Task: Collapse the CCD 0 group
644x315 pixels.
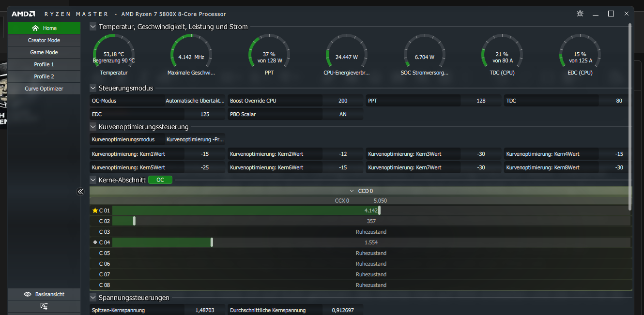Action: click(352, 191)
